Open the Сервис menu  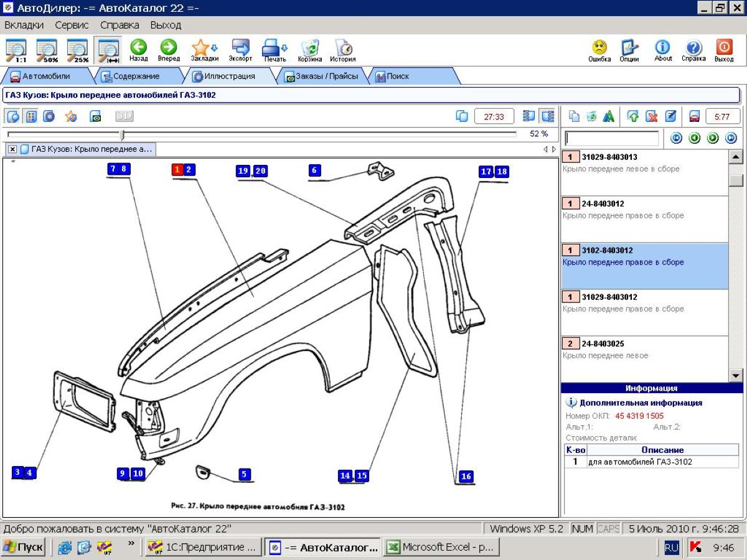coord(72,25)
